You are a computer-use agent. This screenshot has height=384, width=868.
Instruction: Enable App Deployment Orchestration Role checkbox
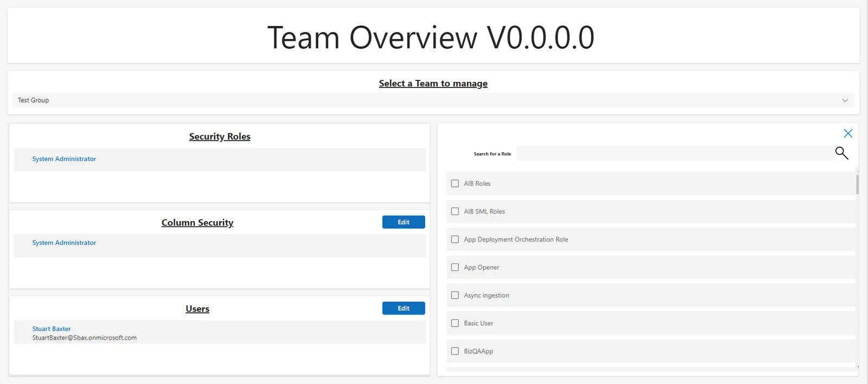(x=455, y=240)
